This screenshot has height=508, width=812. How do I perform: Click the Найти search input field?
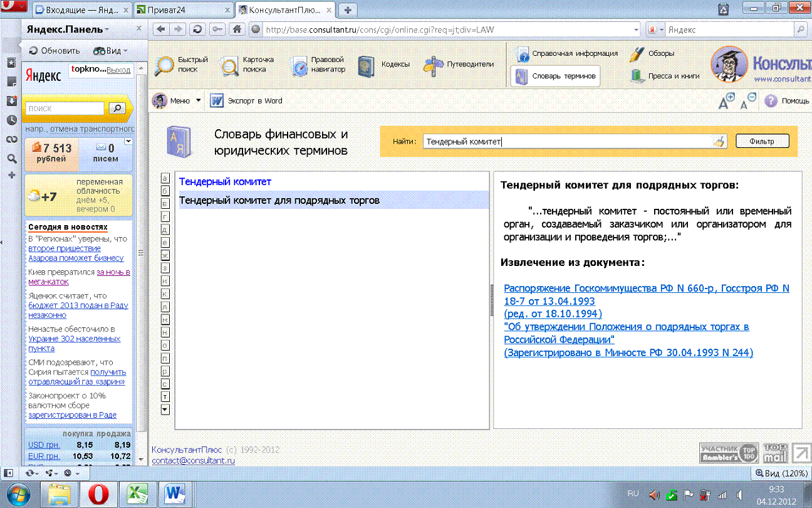567,142
